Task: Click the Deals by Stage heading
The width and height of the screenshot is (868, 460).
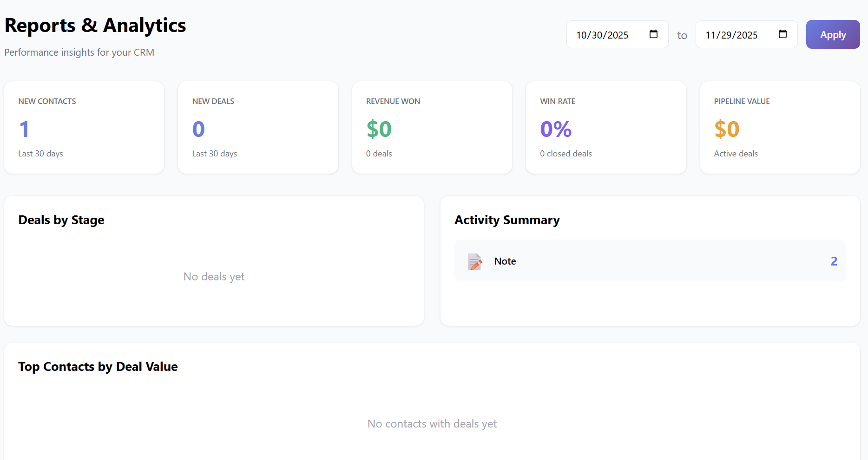Action: (x=61, y=220)
